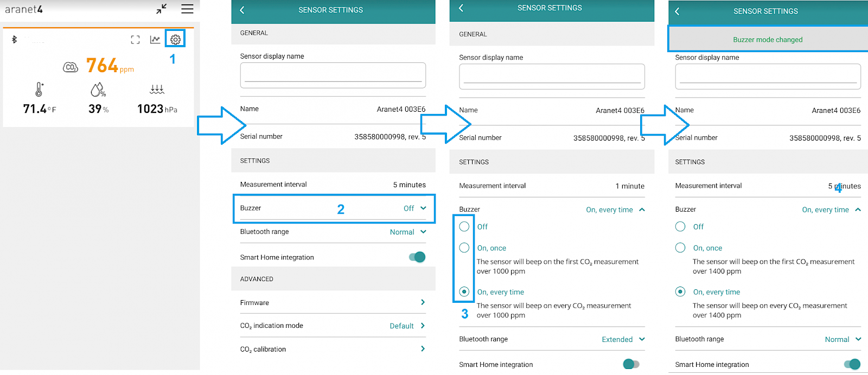Screen dimensions: 868x375
Task: Click the thermometer icon above 71.4°F
Action: click(39, 90)
